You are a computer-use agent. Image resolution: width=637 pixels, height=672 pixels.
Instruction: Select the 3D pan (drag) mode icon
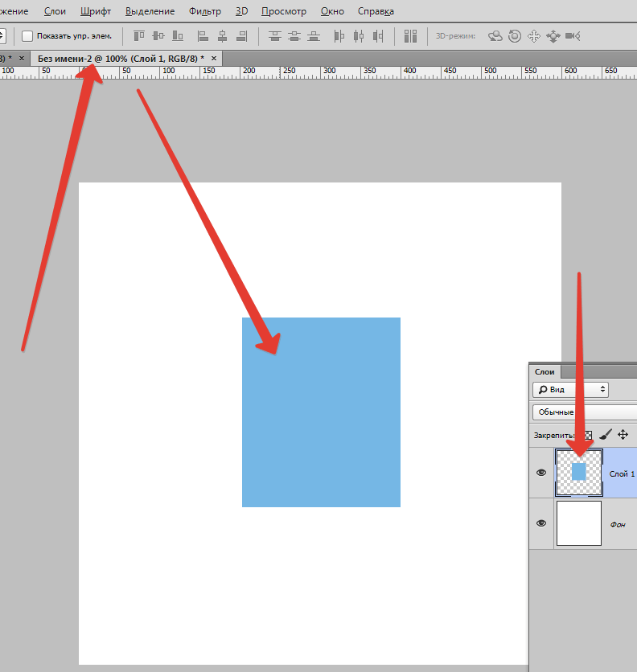[534, 36]
